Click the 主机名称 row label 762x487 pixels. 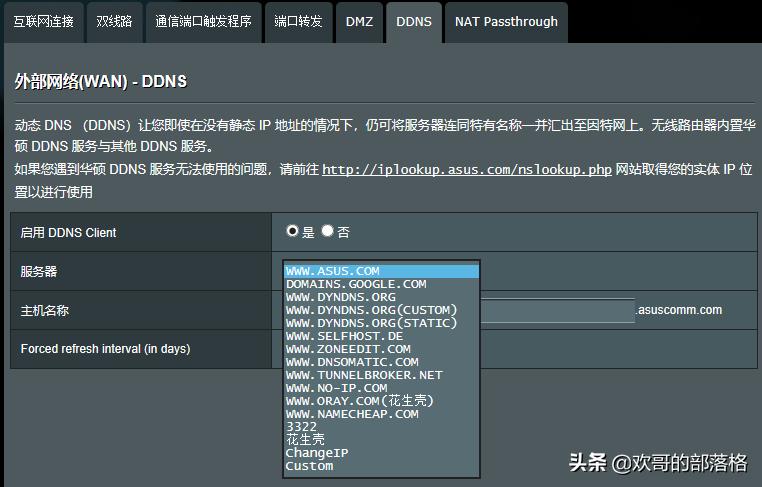click(45, 311)
